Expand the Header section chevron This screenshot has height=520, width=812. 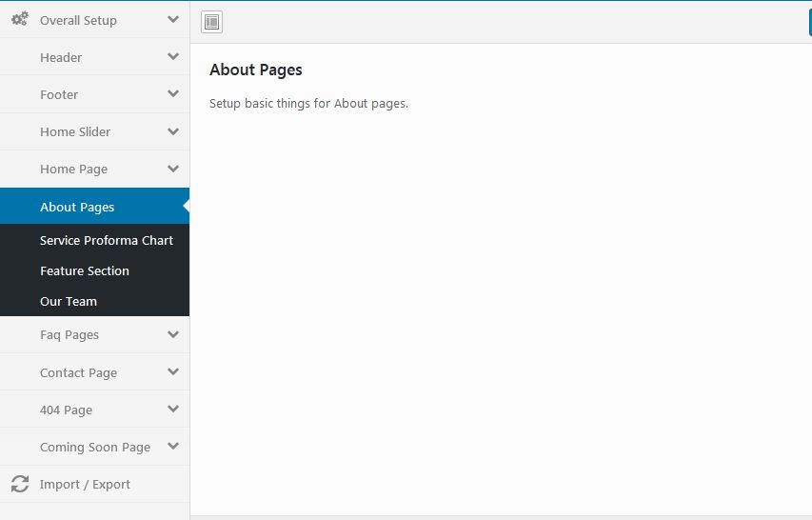click(x=172, y=57)
